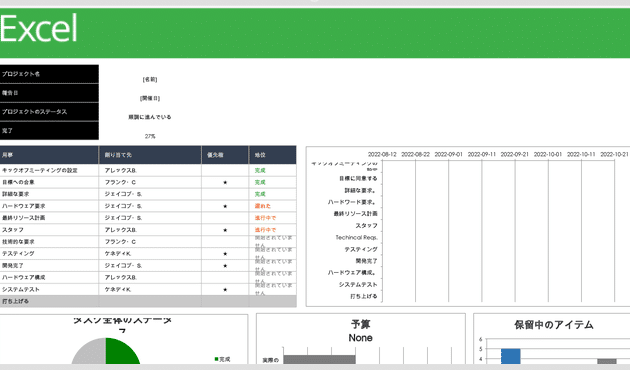Click the green 完成 legend marker
Image resolution: width=630 pixels, height=370 pixels.
click(x=217, y=359)
